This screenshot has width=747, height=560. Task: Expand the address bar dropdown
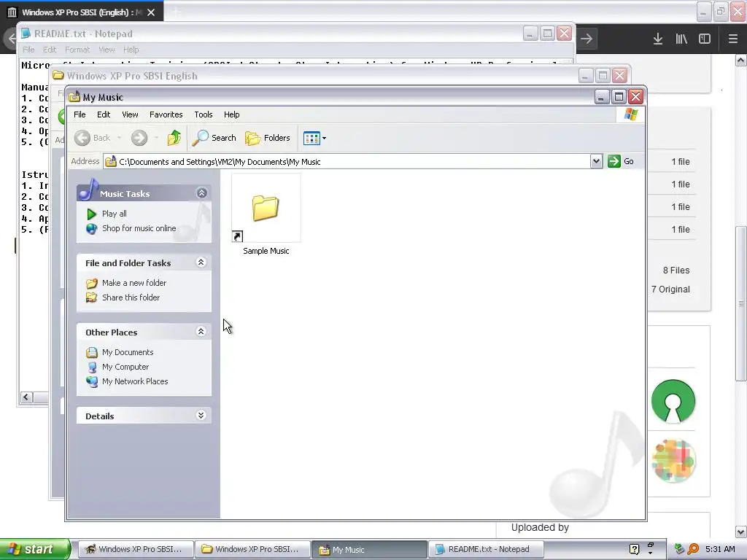pos(596,161)
